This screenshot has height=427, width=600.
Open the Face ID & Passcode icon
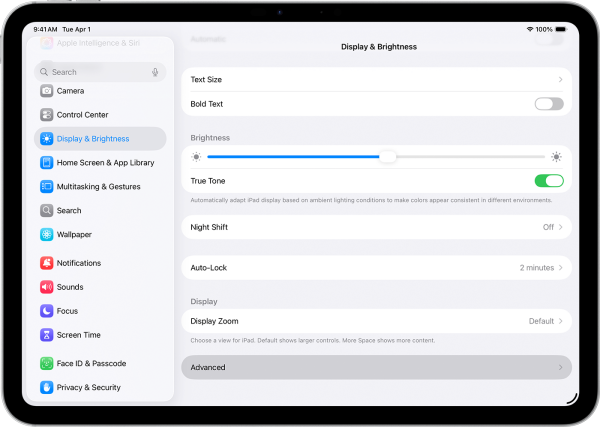click(x=47, y=363)
